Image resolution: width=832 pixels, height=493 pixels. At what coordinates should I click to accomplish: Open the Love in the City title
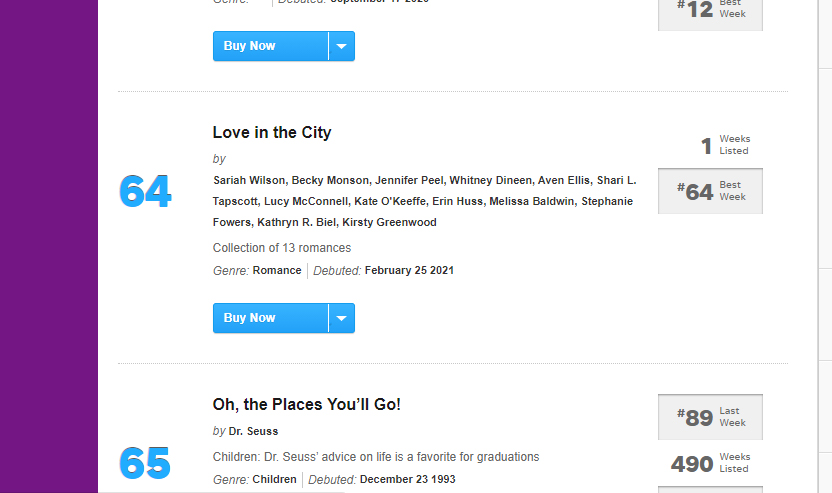(x=272, y=132)
